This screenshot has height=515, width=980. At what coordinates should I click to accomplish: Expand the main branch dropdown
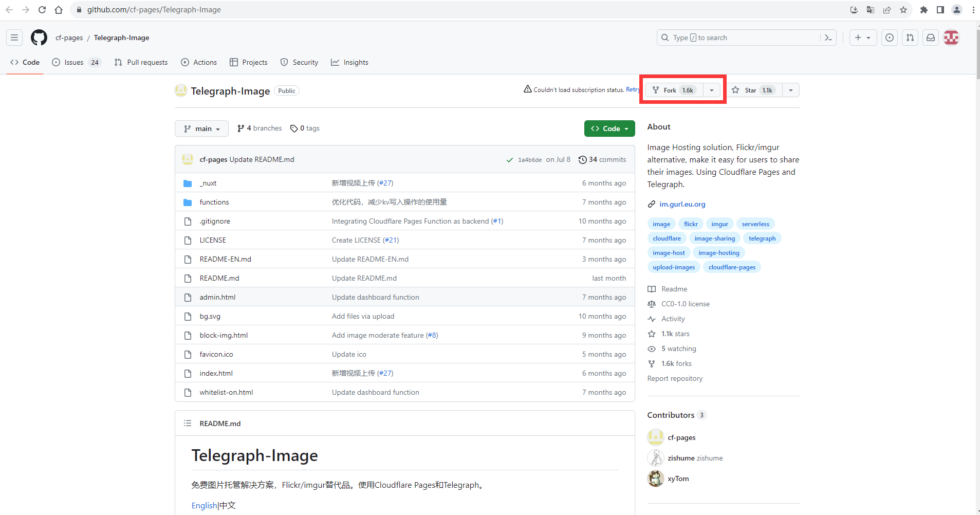coord(201,128)
